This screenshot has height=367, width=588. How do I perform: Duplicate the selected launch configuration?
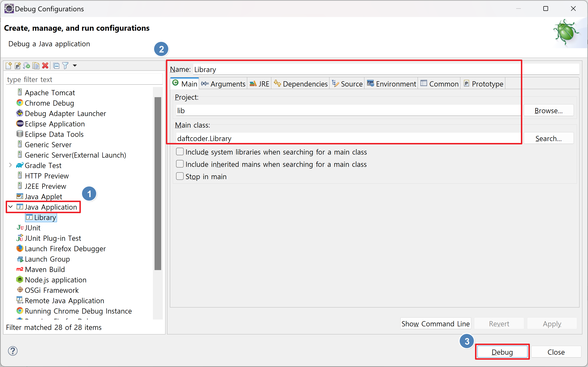[36, 65]
